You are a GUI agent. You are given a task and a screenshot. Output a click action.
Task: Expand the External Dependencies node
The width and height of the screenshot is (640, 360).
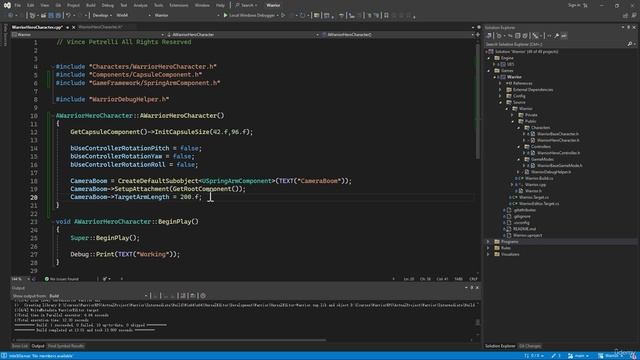[500, 90]
